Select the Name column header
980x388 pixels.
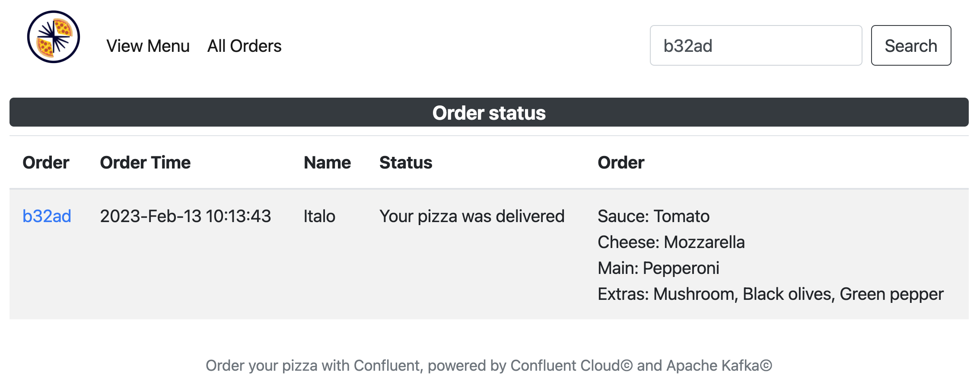[x=327, y=162]
